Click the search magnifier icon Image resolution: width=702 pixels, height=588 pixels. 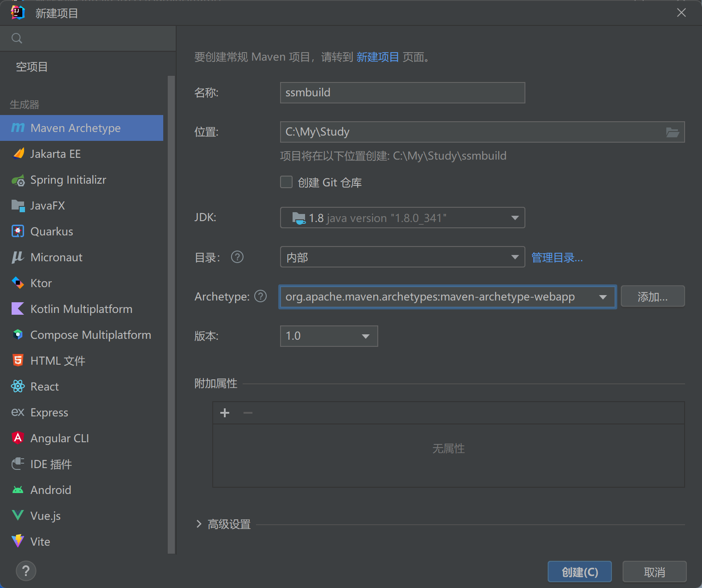(17, 38)
